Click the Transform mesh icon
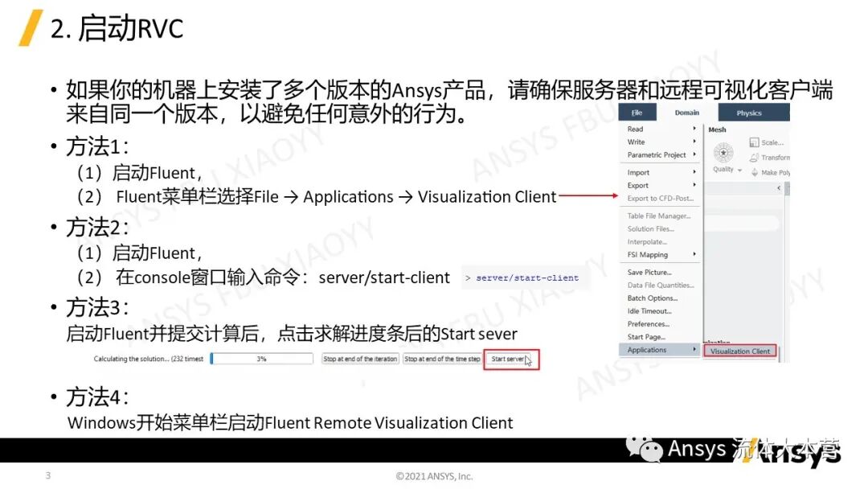Image resolution: width=868 pixels, height=489 pixels. point(754,158)
